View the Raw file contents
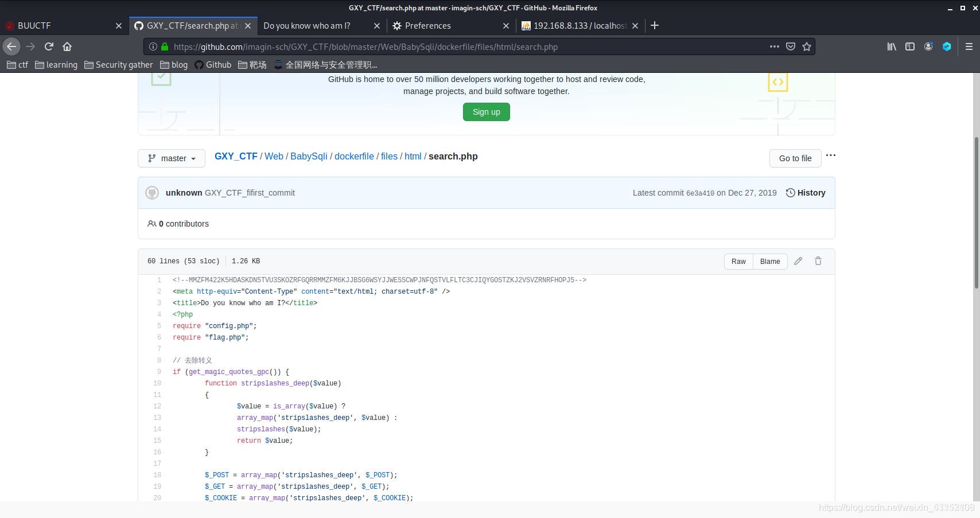 (x=738, y=262)
